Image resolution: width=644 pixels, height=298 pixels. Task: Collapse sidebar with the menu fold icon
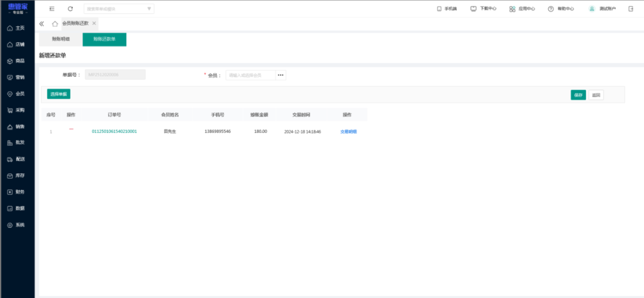pyautogui.click(x=52, y=9)
